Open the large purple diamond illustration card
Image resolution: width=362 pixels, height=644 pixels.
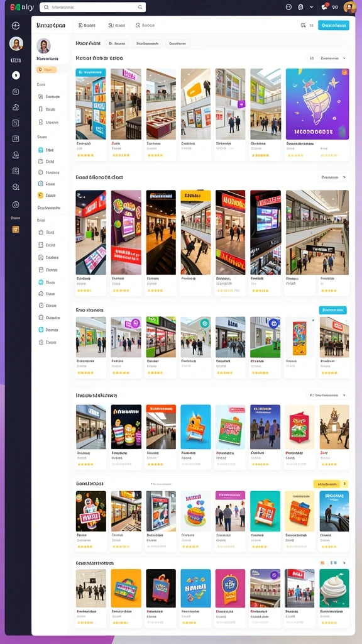pos(317,104)
